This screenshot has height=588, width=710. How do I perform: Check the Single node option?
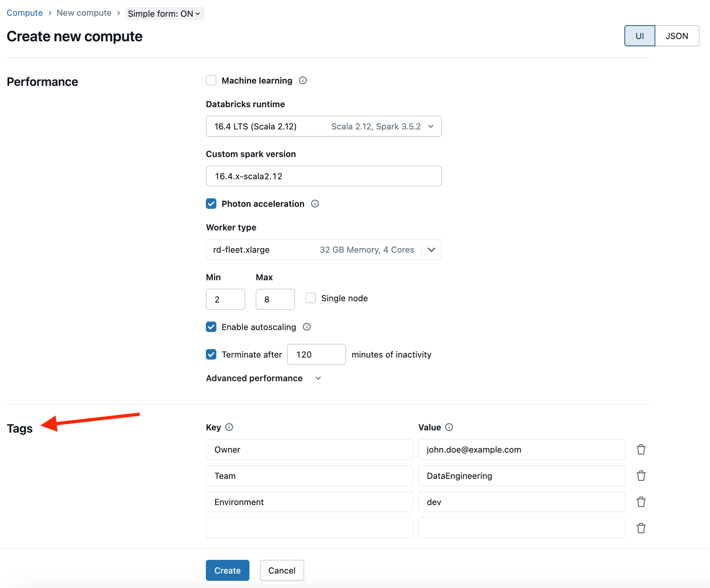(310, 298)
